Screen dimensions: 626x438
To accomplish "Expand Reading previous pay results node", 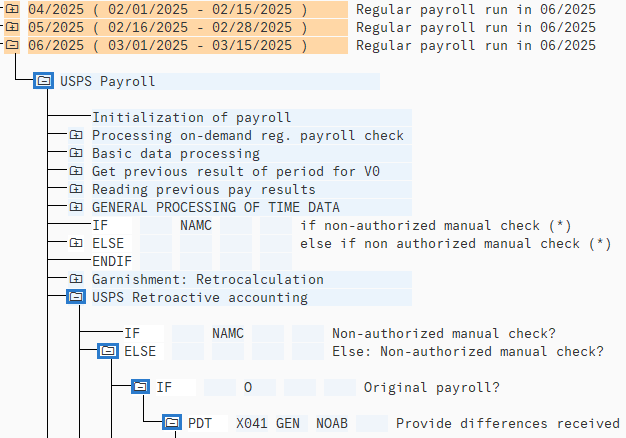I will (76, 189).
